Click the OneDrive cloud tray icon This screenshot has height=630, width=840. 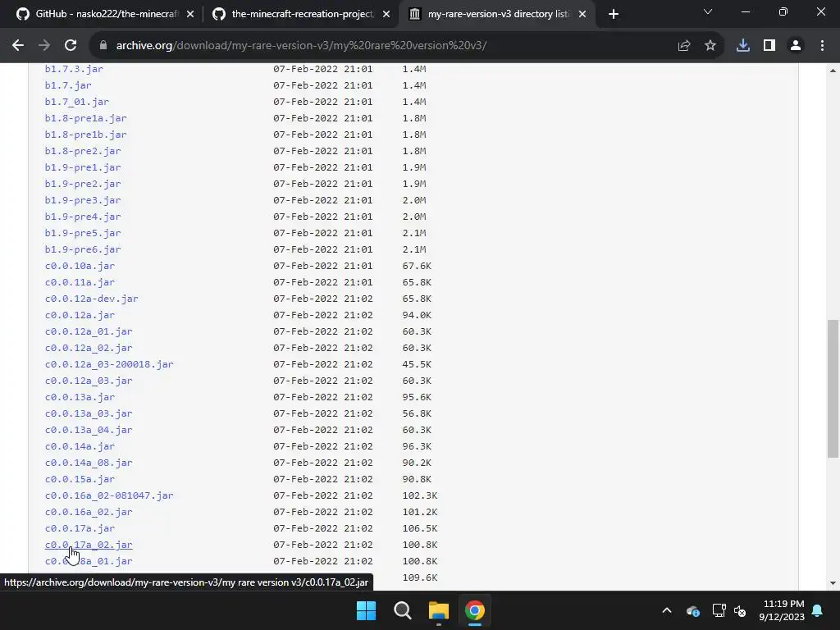tap(692, 610)
